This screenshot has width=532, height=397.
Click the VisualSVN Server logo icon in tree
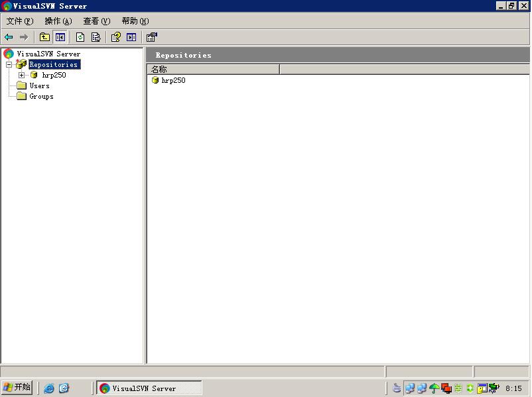pos(9,54)
